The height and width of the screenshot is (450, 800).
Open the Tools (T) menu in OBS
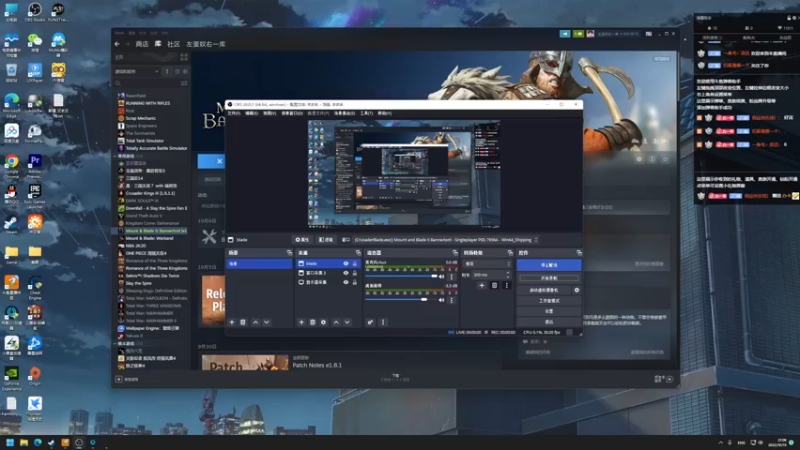click(x=366, y=113)
